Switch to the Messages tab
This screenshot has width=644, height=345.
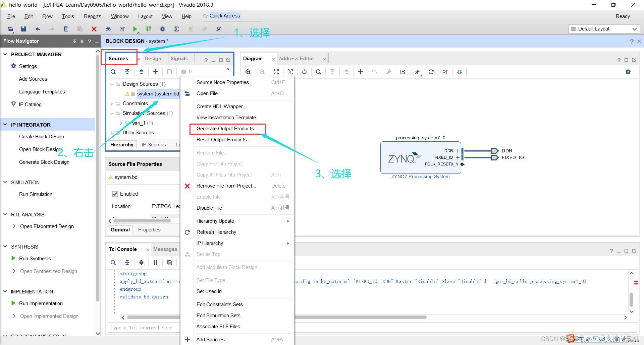pos(165,249)
